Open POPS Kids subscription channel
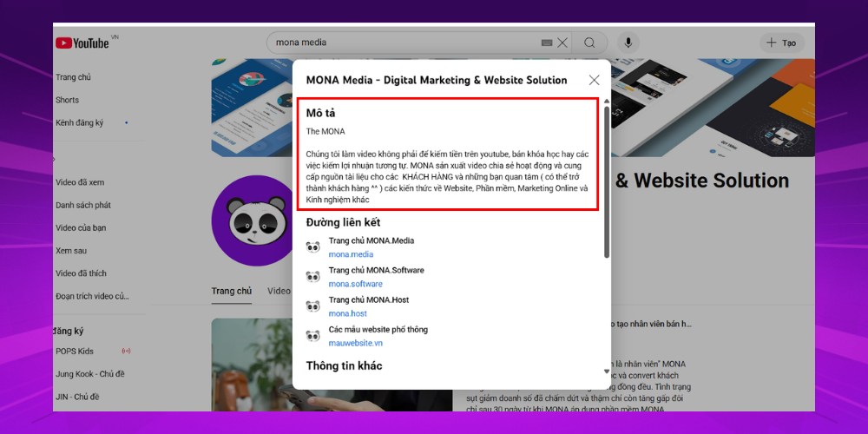 click(74, 351)
